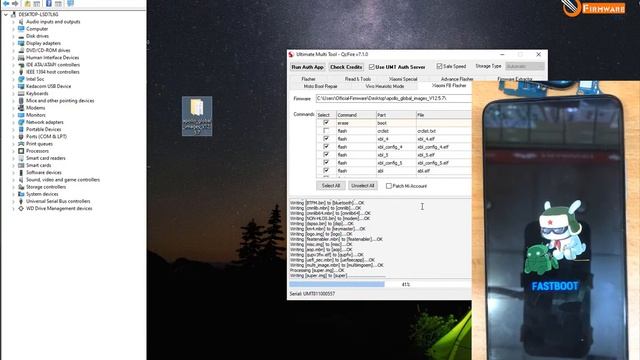Expand the Mice and other pointing devices node
The image size is (640, 360).
[13, 101]
